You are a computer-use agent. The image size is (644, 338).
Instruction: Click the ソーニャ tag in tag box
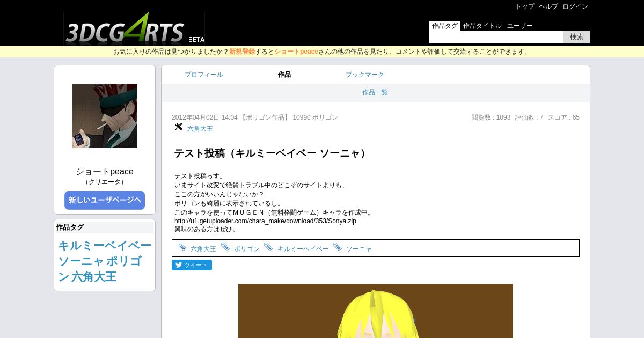tap(359, 249)
